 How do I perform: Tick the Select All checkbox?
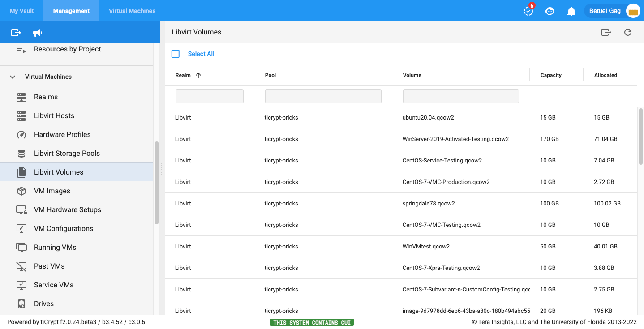pos(176,54)
